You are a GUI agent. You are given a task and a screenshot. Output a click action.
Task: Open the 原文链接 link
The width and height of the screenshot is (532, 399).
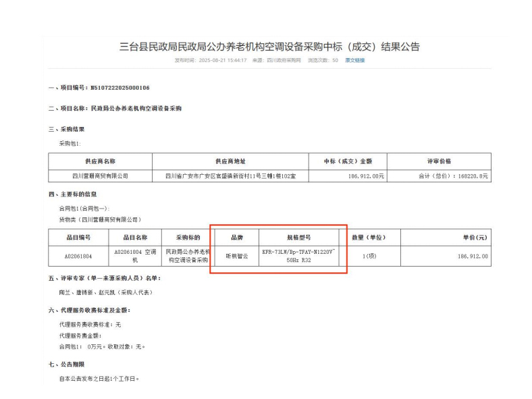tap(355, 60)
